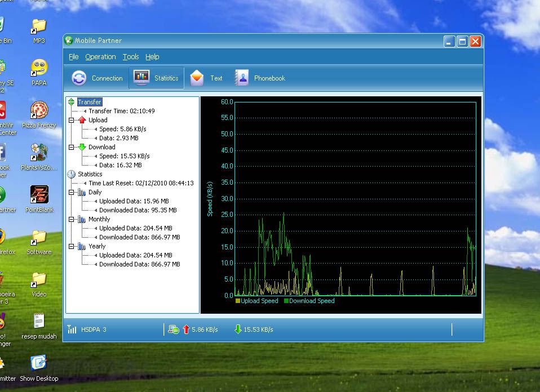Open the Operation menu
Viewport: 540px width, 392px height.
[x=100, y=57]
